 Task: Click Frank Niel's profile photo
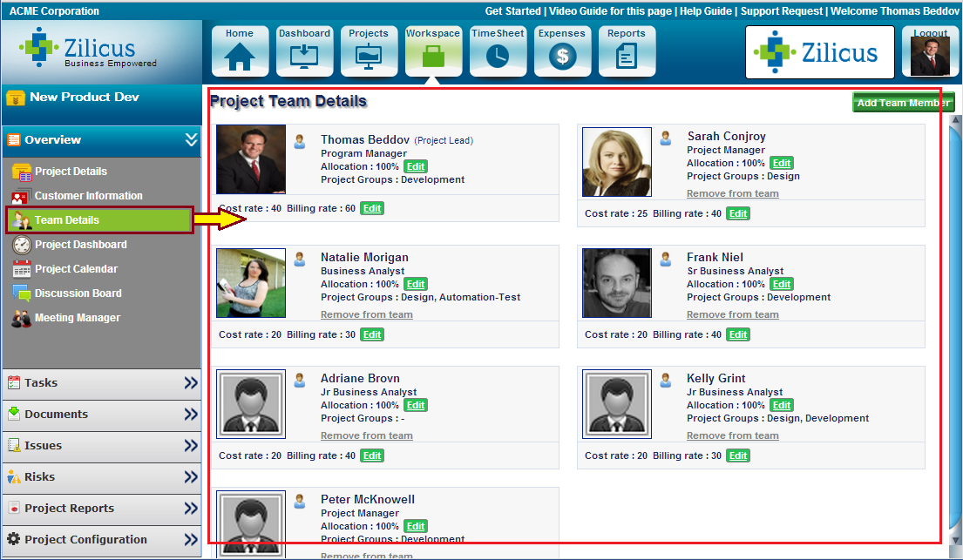(617, 283)
